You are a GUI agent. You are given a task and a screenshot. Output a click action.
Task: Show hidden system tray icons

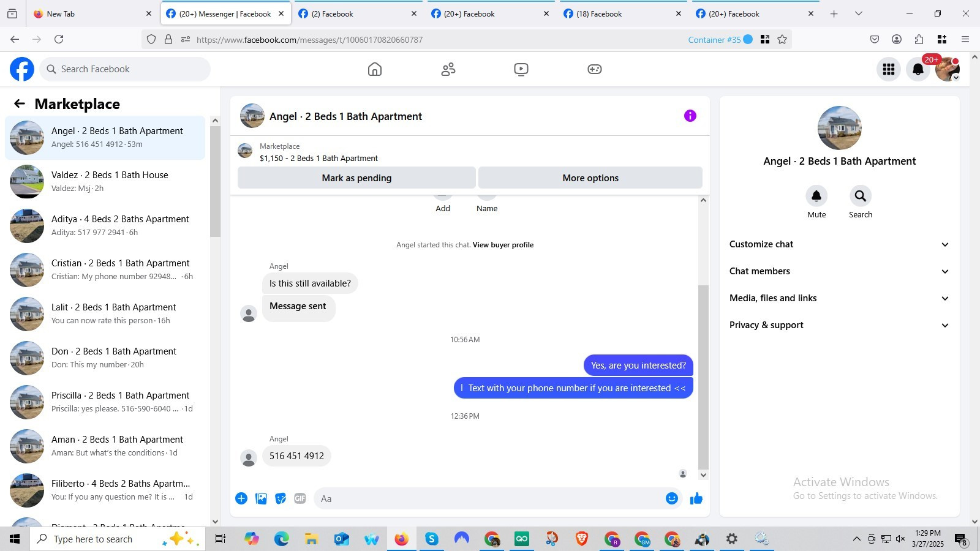[x=856, y=539]
